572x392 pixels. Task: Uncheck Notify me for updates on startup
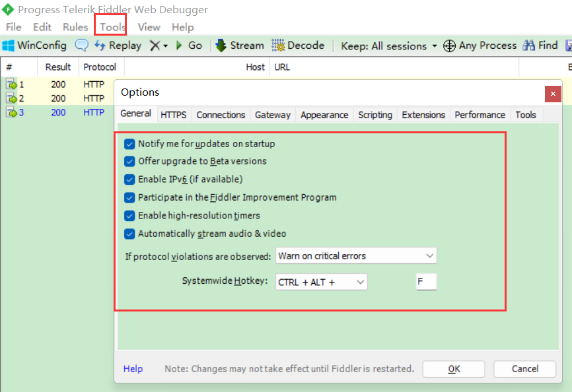129,144
